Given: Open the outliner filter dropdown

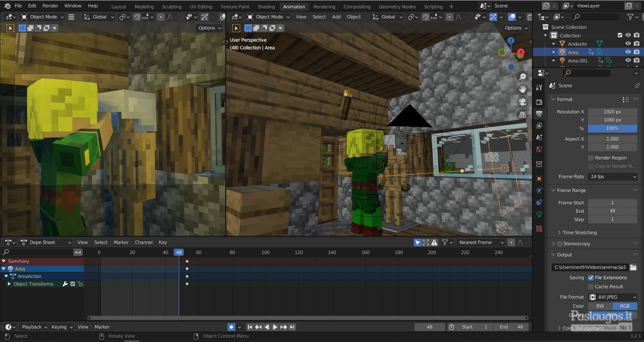Looking at the screenshot, I should (632, 17).
